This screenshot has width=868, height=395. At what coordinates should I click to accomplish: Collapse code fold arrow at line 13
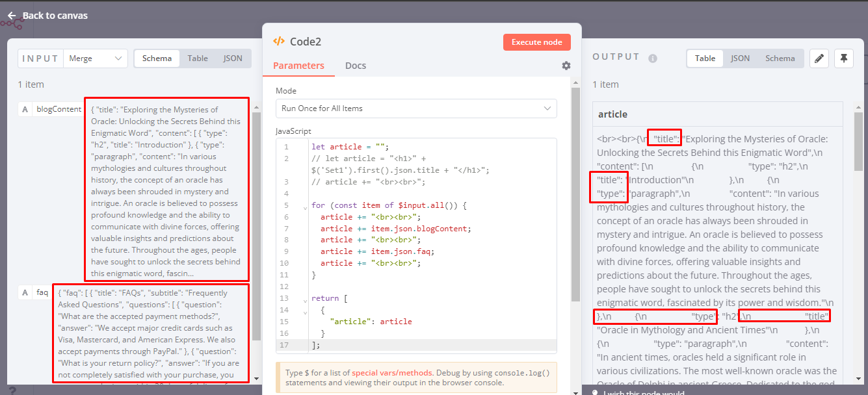[x=305, y=301]
